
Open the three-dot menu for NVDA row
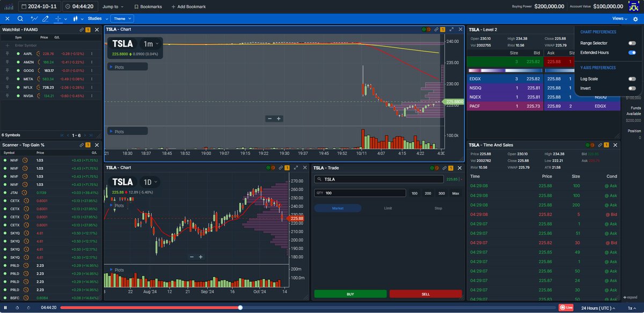pyautogui.click(x=92, y=95)
